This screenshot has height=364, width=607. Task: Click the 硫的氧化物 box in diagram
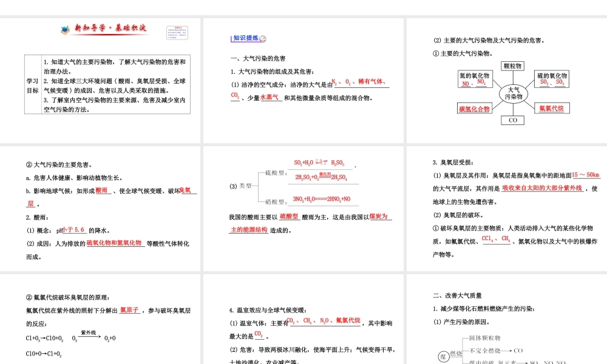click(552, 79)
